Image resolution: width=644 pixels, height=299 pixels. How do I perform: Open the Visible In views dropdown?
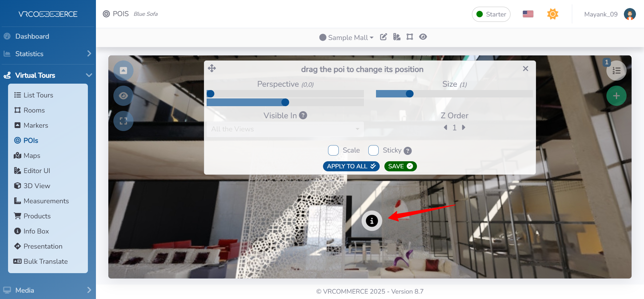point(285,129)
